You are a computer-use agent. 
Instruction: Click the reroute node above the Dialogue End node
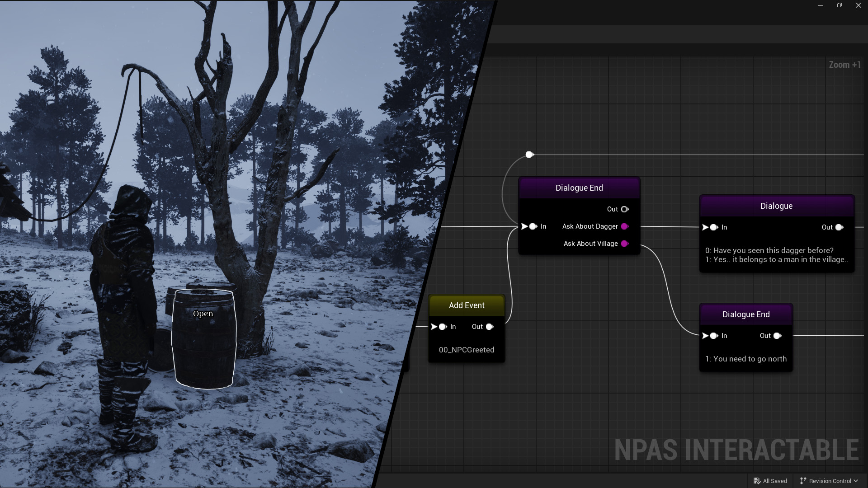coord(529,155)
